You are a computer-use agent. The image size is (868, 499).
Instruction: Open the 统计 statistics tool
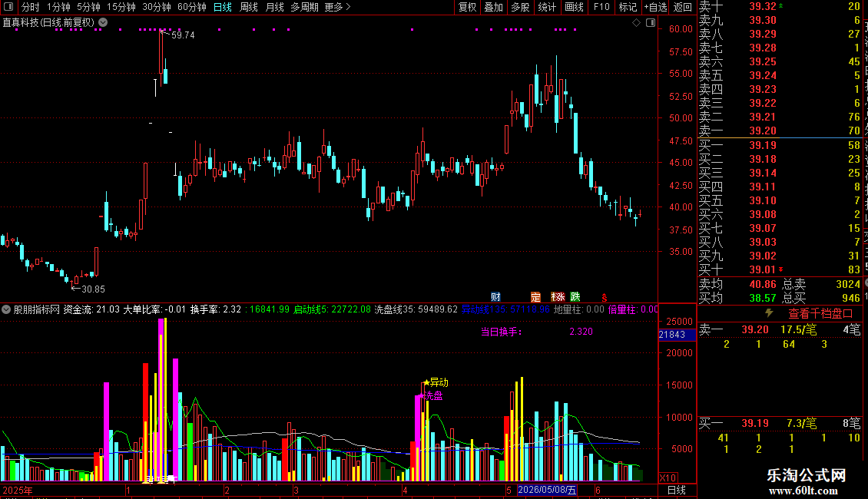coord(547,7)
